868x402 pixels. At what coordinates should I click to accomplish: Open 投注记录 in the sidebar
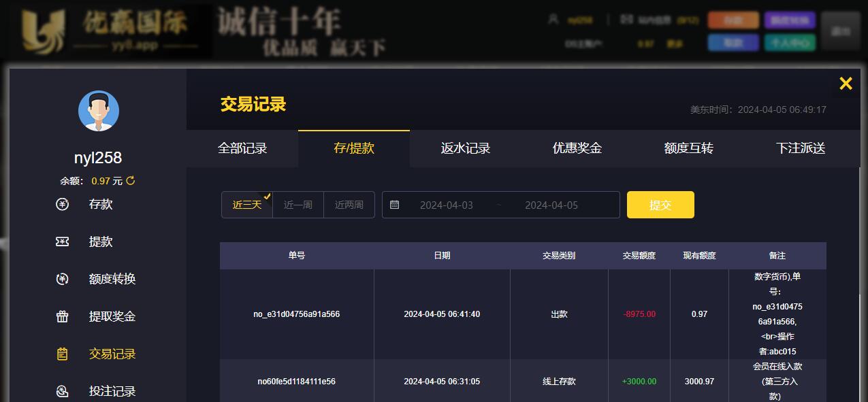(112, 391)
